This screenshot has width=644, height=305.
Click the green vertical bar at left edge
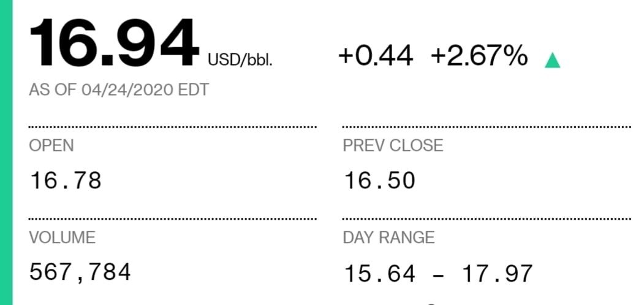click(6, 152)
